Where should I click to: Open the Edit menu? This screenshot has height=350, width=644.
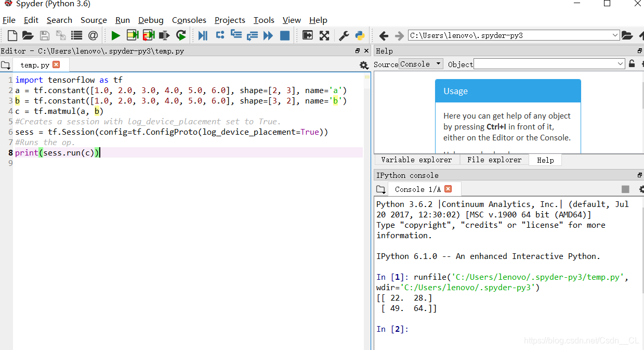31,20
